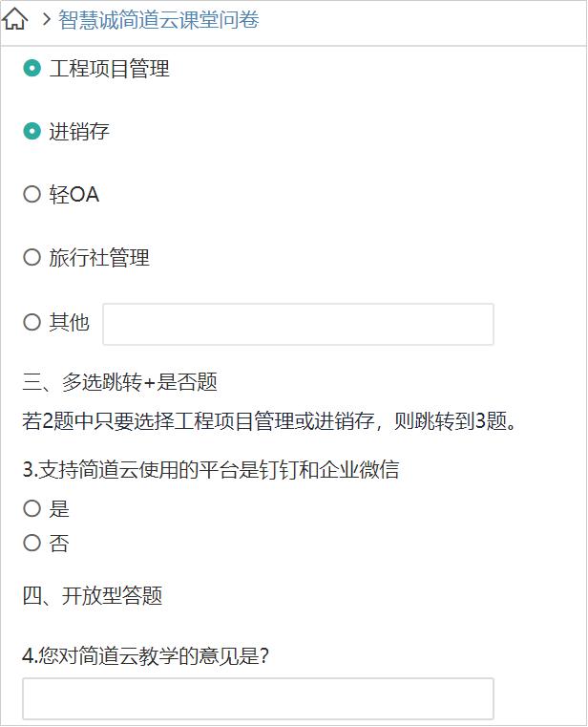The height and width of the screenshot is (727, 588).
Task: Click the 4.您对简道云教学的意见是 question text
Action: tap(145, 656)
